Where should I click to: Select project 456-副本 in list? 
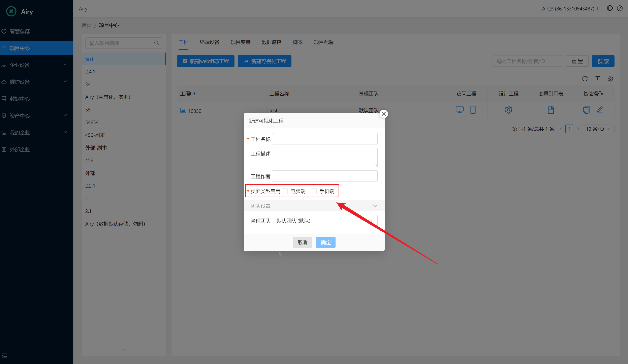(124, 135)
